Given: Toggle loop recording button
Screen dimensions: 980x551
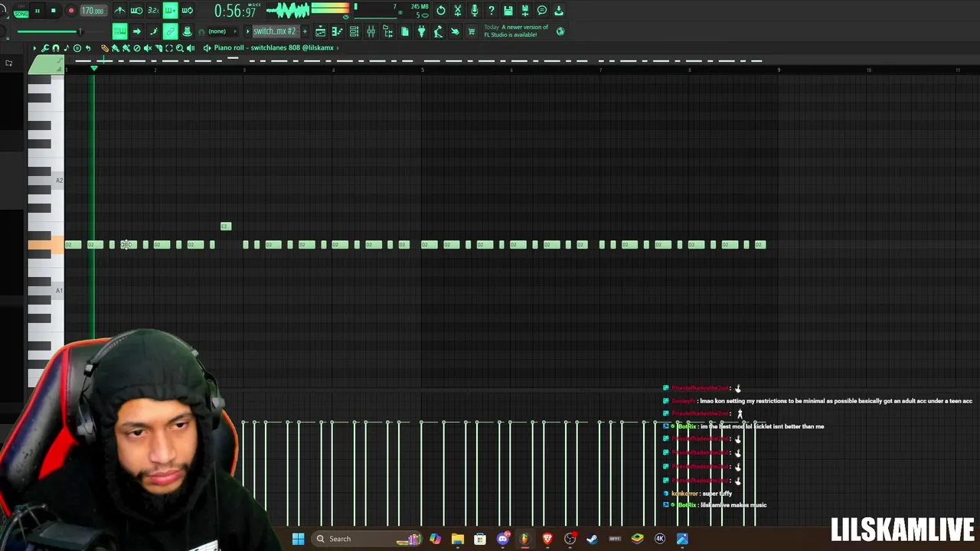Looking at the screenshot, I should point(187,11).
